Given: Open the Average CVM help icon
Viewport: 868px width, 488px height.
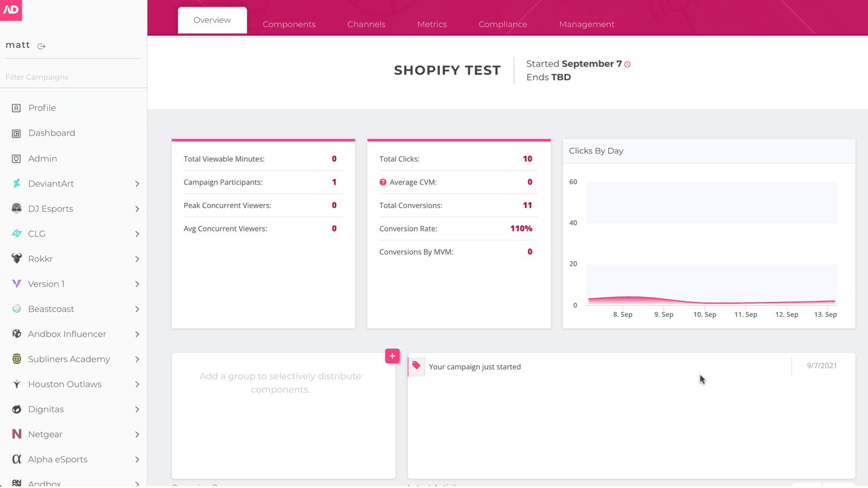Looking at the screenshot, I should tap(382, 182).
